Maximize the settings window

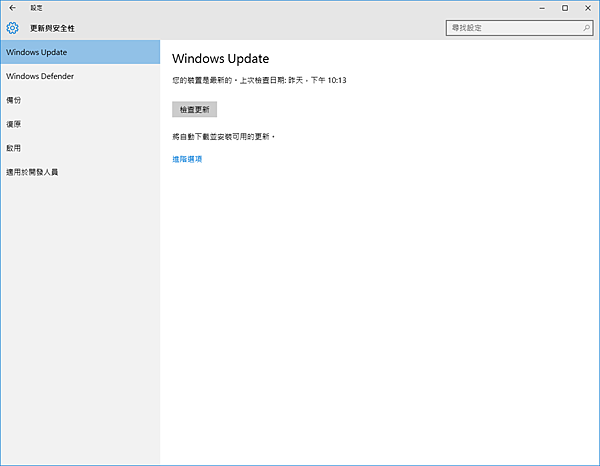(565, 8)
